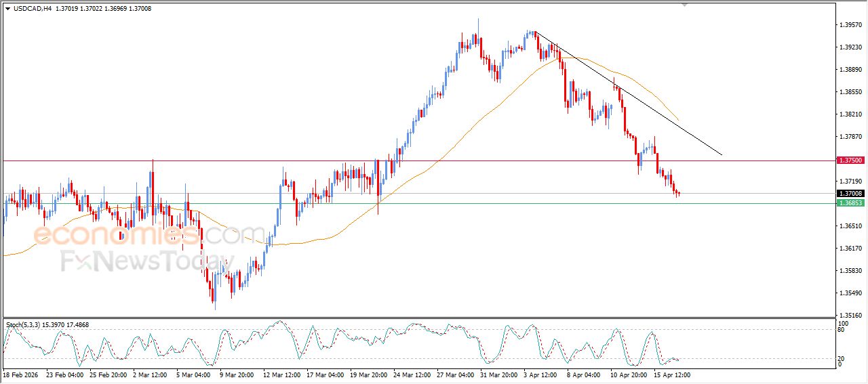The height and width of the screenshot is (384, 868).
Task: Click the 1.35160 price scale value
Action: (x=850, y=315)
